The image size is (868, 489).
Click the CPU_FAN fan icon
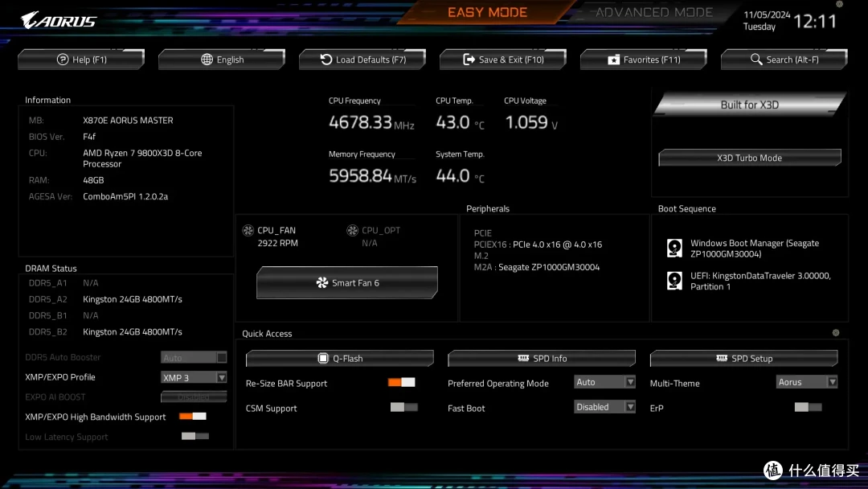pyautogui.click(x=248, y=230)
